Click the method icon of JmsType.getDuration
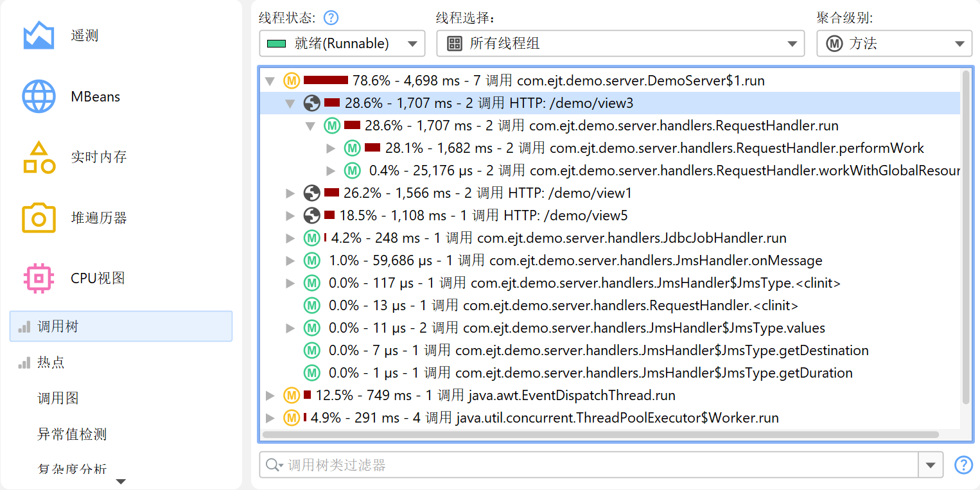This screenshot has height=490, width=980. pyautogui.click(x=312, y=373)
